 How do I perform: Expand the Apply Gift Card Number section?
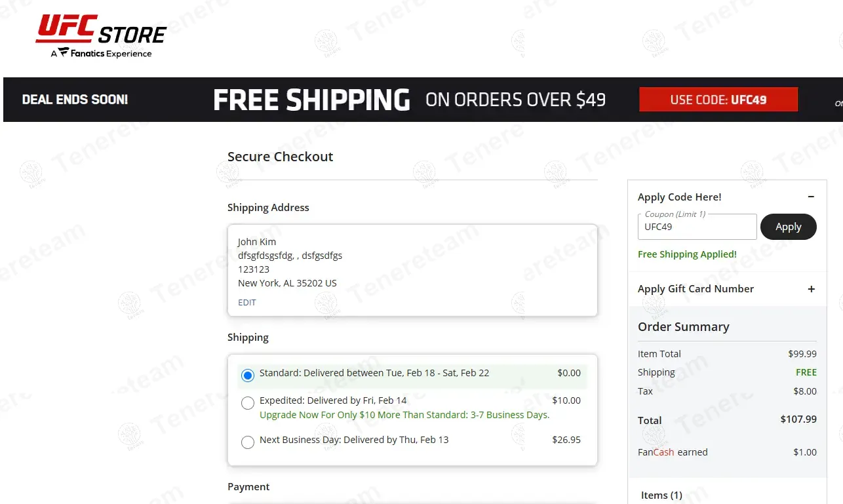click(811, 289)
